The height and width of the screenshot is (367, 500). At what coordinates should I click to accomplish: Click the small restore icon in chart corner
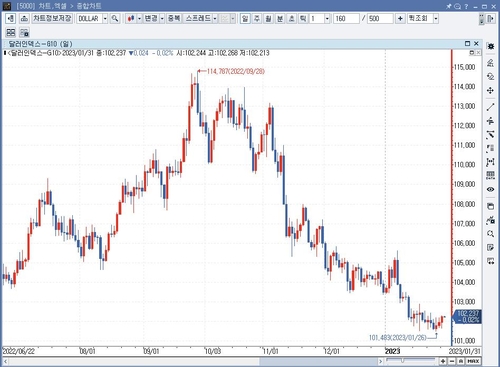(472, 53)
